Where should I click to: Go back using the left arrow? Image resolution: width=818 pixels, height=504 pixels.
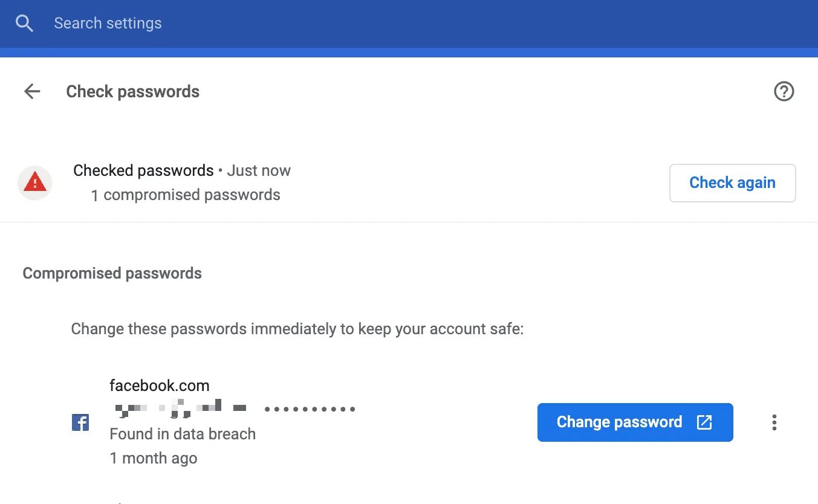(31, 91)
